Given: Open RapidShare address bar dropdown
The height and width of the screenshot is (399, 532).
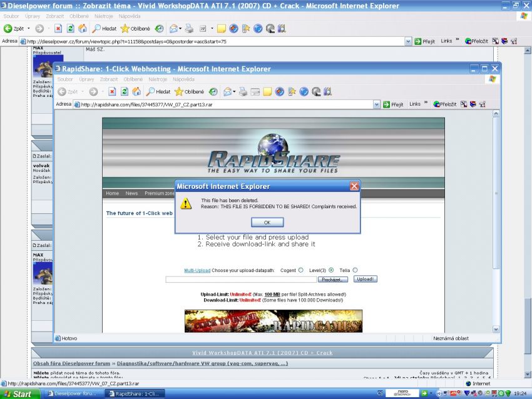Looking at the screenshot, I should click(377, 104).
